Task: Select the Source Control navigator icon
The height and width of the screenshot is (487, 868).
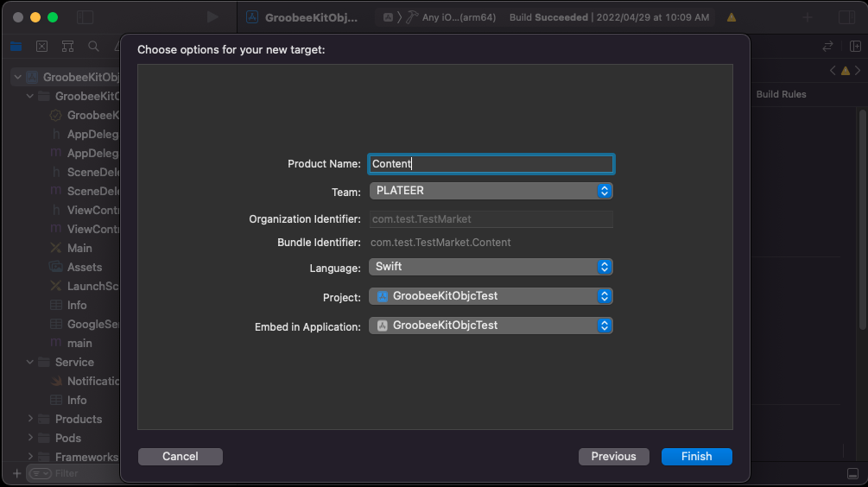Action: 42,47
